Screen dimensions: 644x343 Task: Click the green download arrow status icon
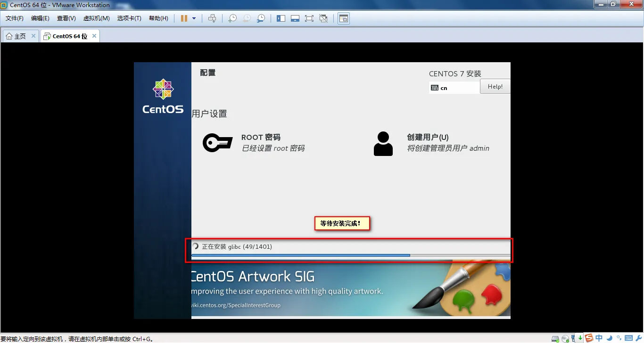580,337
